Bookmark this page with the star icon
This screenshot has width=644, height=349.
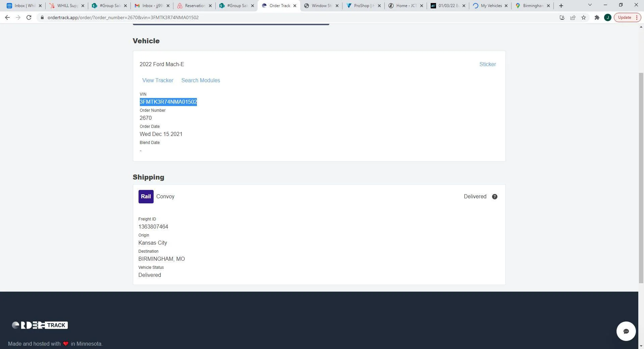584,17
